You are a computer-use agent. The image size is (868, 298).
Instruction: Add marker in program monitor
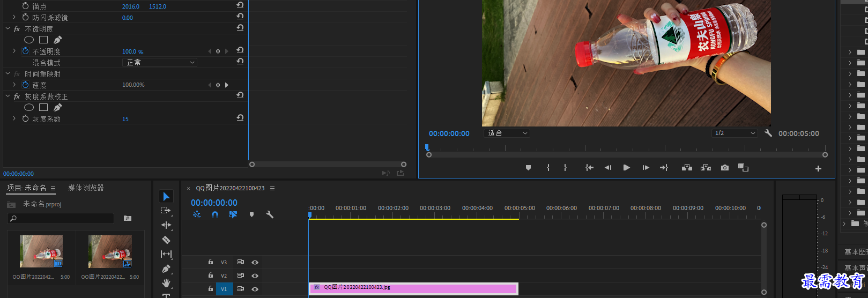[528, 168]
